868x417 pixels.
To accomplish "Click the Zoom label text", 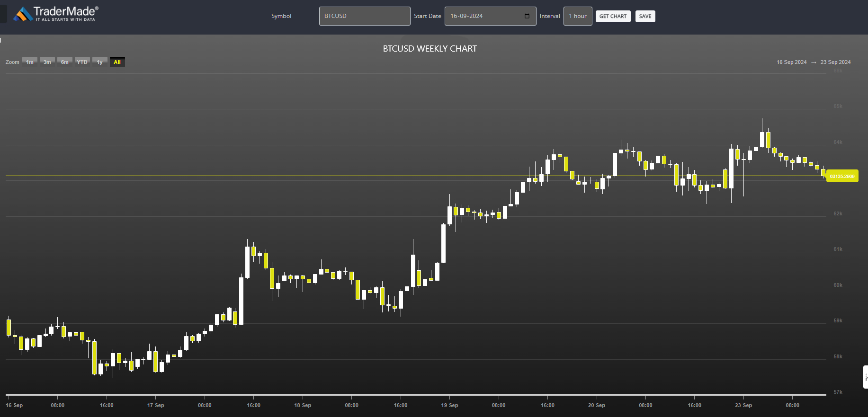I will [12, 62].
